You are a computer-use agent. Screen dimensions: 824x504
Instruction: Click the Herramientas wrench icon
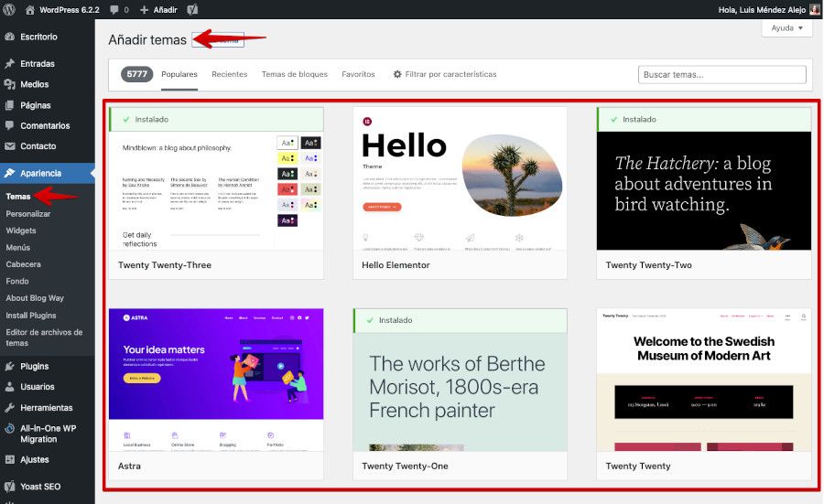[x=9, y=407]
